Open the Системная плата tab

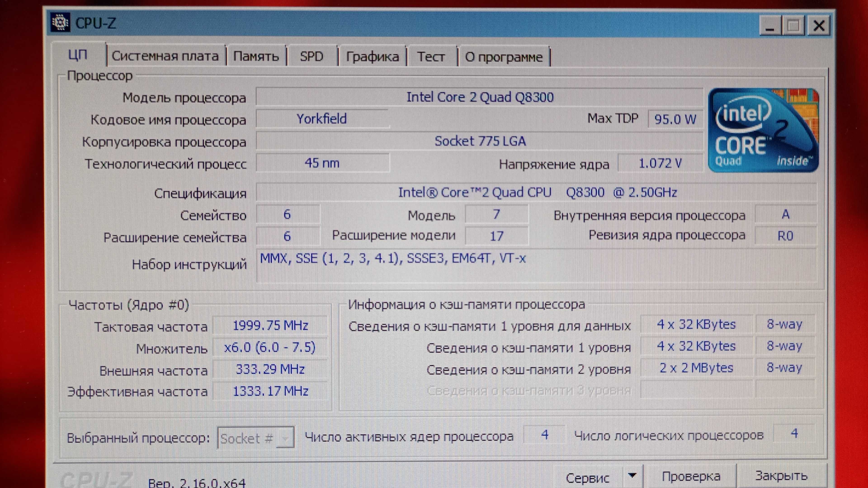[165, 56]
